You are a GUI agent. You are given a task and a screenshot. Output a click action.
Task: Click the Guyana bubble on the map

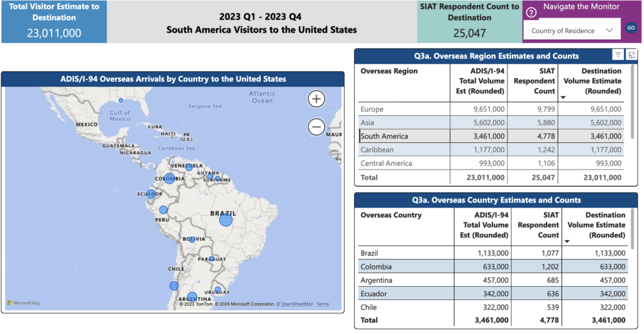210,177
